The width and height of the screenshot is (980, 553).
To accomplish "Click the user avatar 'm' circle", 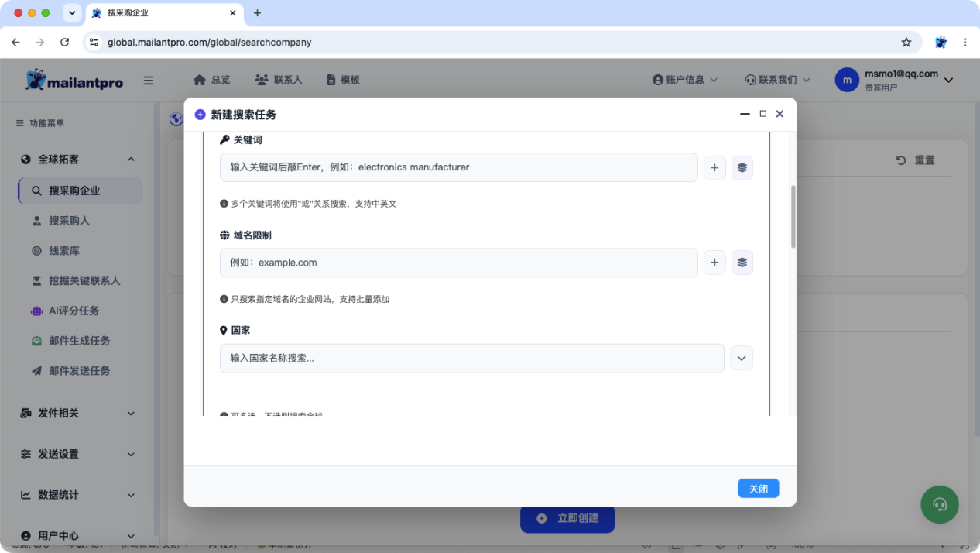I will (x=847, y=80).
